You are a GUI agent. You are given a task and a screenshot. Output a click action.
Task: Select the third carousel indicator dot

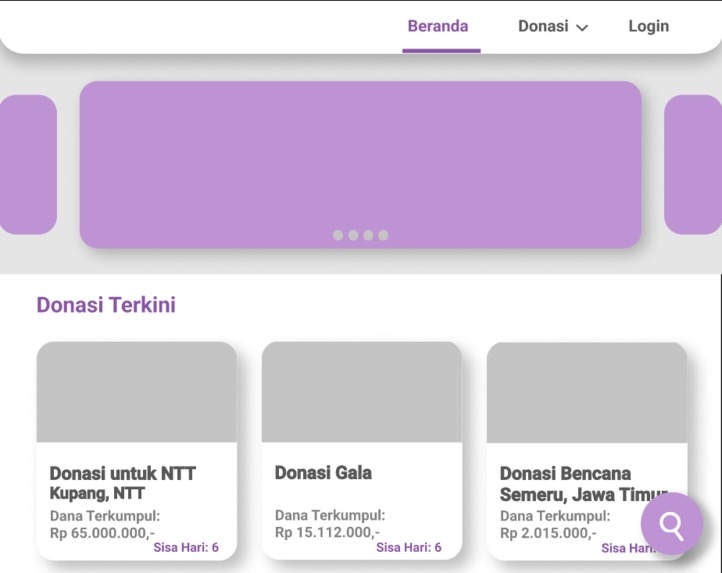[368, 235]
